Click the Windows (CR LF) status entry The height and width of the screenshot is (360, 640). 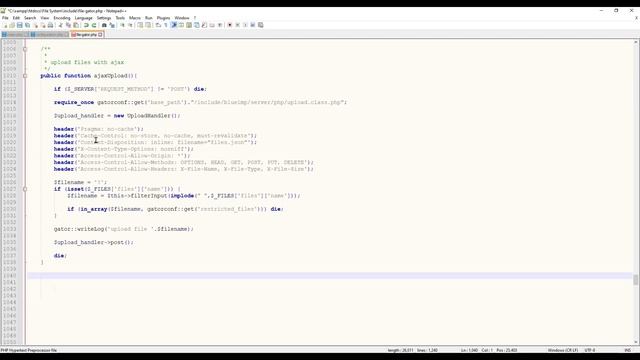click(x=562, y=350)
